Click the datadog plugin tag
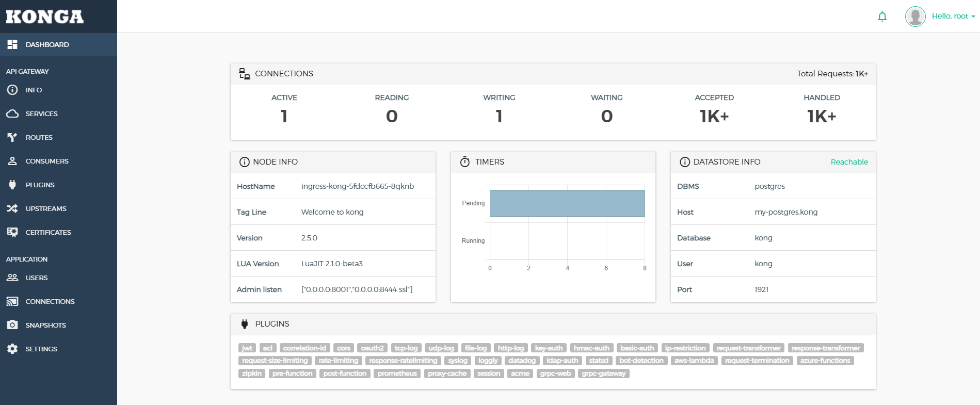 point(522,361)
